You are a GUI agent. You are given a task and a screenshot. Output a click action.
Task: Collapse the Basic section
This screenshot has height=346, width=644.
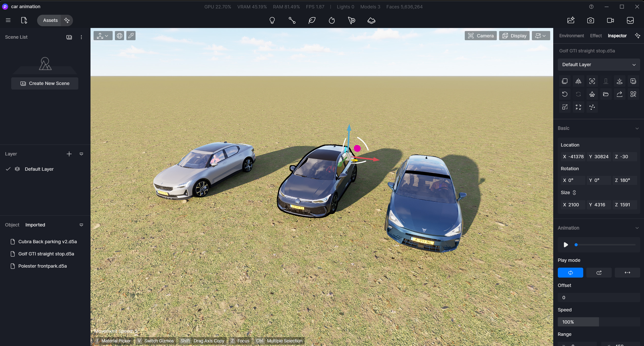pyautogui.click(x=637, y=128)
